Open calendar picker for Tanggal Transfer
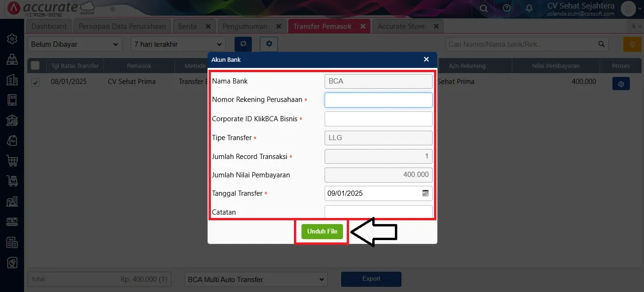This screenshot has height=292, width=644. (x=425, y=193)
